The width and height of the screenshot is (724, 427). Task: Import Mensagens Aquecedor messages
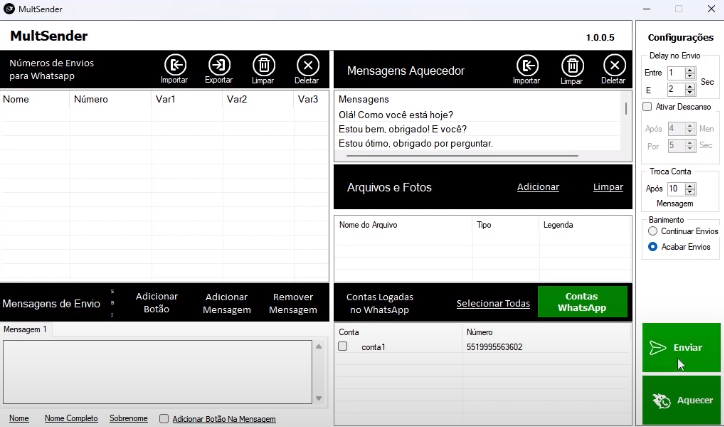pos(527,70)
